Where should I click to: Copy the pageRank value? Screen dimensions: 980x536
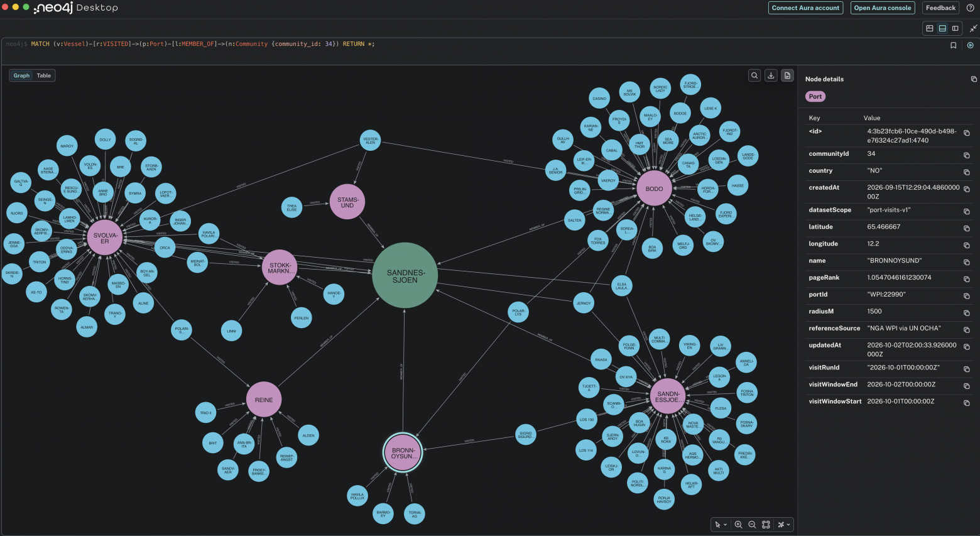click(967, 280)
